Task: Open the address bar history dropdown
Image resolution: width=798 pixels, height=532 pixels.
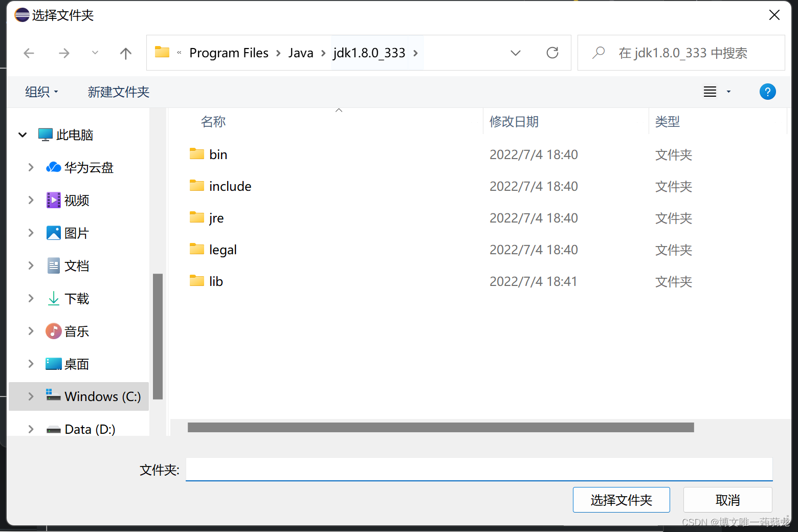Action: pyautogui.click(x=516, y=53)
